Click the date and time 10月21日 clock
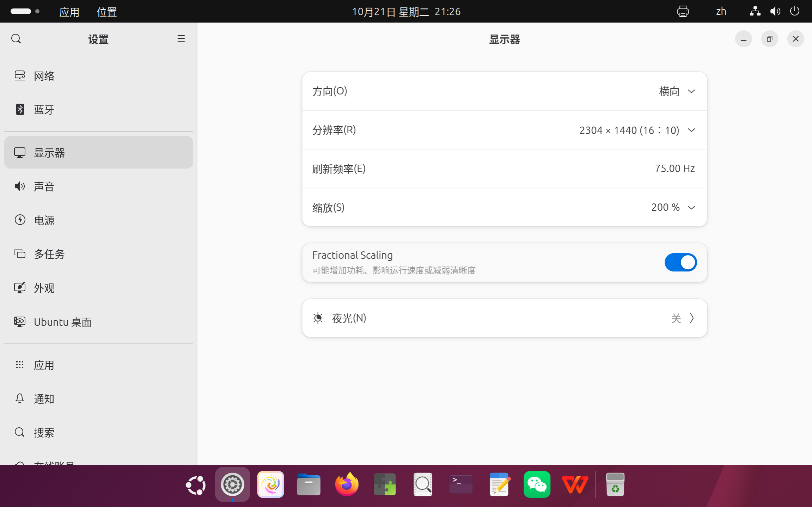The height and width of the screenshot is (507, 812). 406,12
